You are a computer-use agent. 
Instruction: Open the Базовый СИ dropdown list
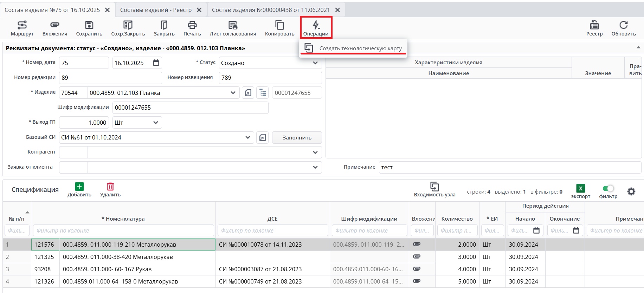click(247, 137)
